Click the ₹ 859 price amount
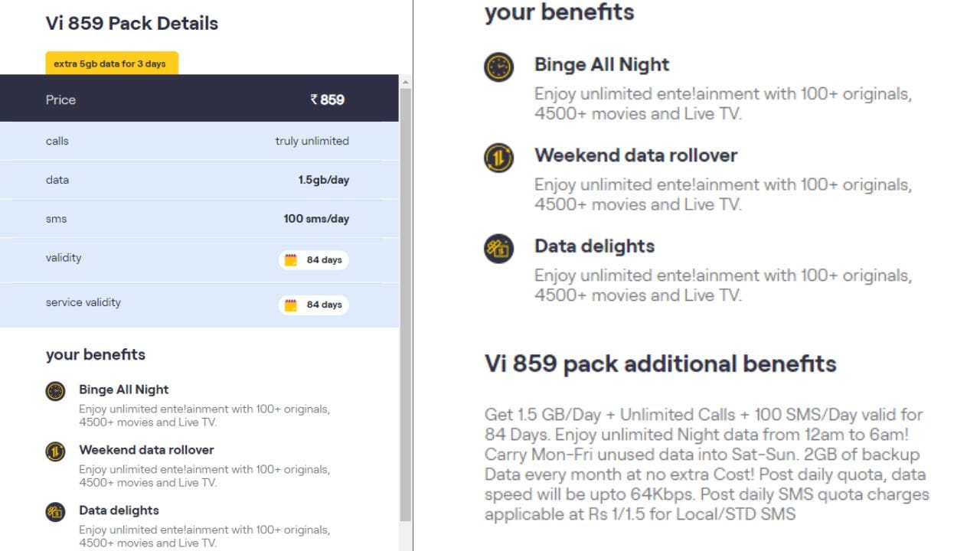Image resolution: width=980 pixels, height=551 pixels. (327, 99)
